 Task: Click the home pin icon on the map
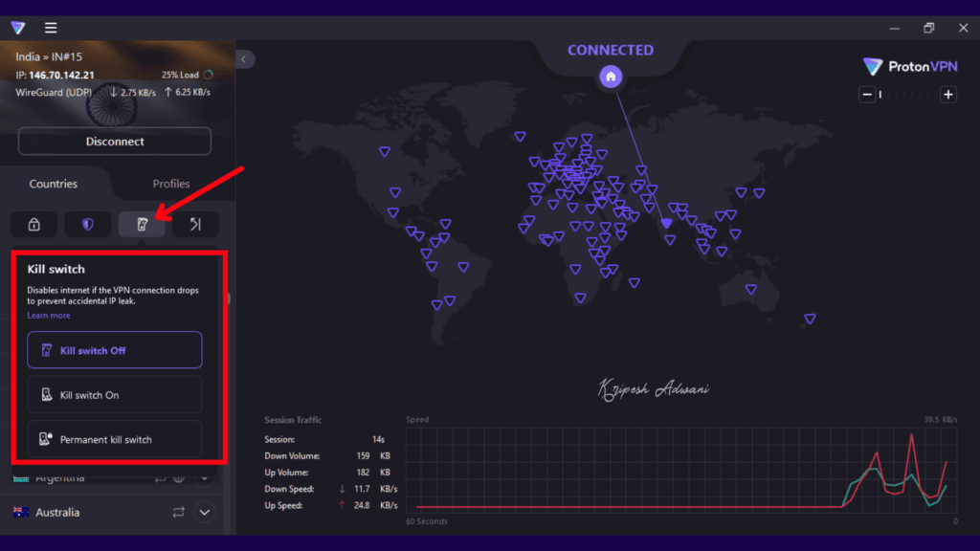pos(611,77)
